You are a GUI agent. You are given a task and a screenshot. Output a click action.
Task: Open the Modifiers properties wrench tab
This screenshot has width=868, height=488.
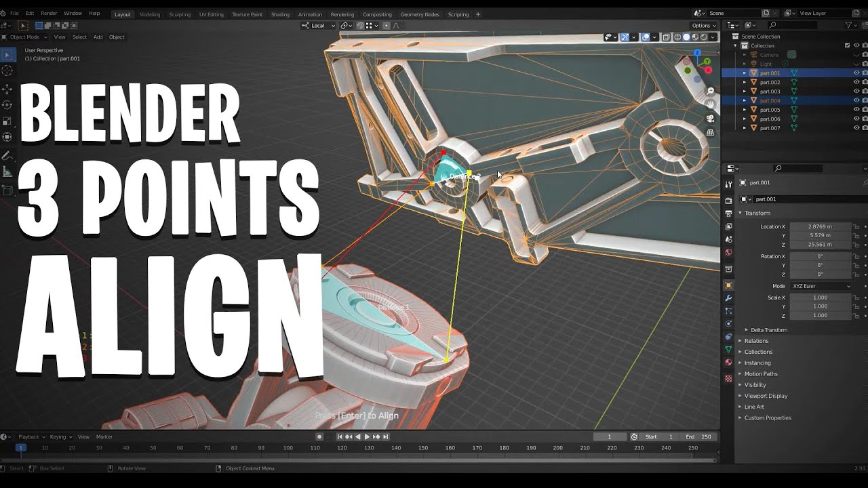[x=728, y=298]
